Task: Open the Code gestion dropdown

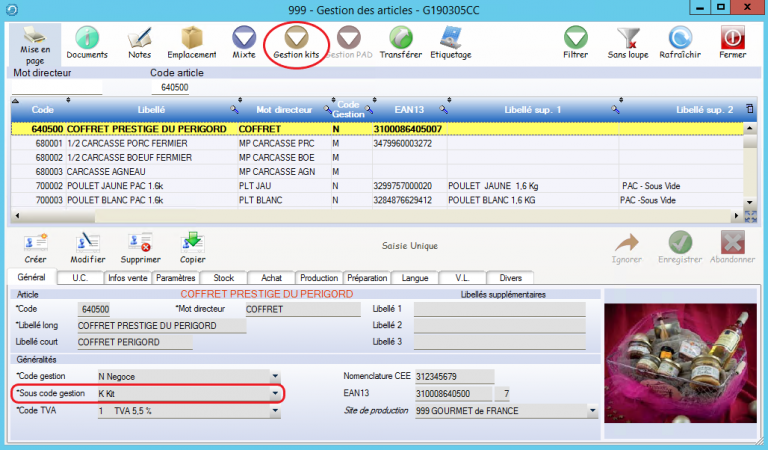Action: click(x=275, y=376)
